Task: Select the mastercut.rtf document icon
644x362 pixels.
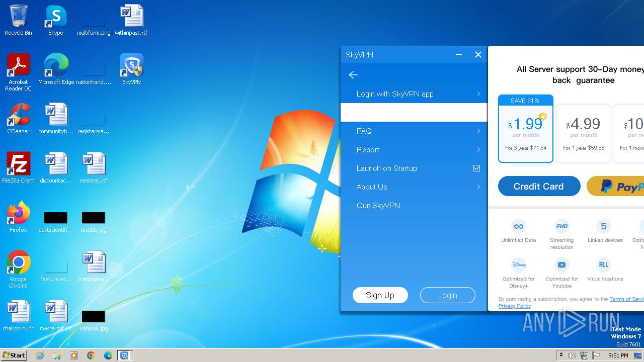Action: coord(56,316)
